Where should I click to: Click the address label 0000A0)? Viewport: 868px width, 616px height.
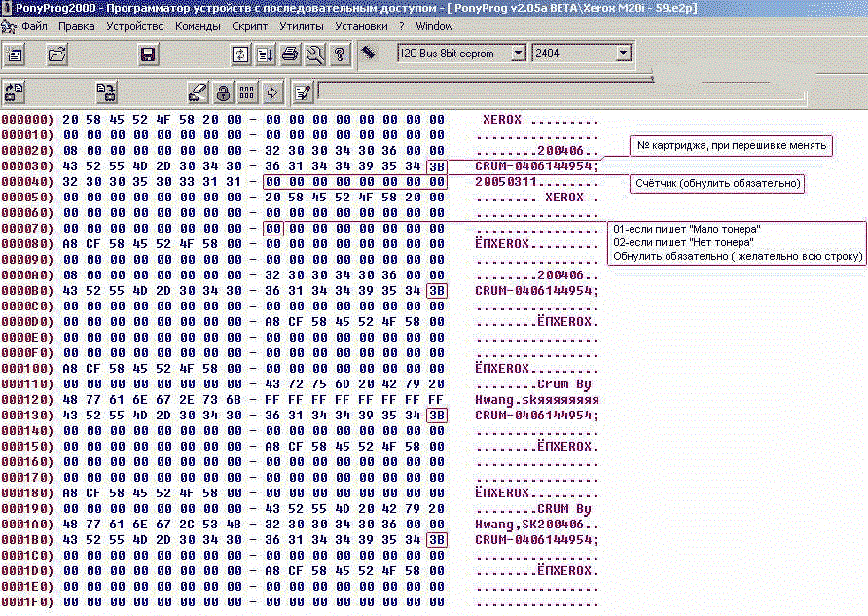point(27,275)
